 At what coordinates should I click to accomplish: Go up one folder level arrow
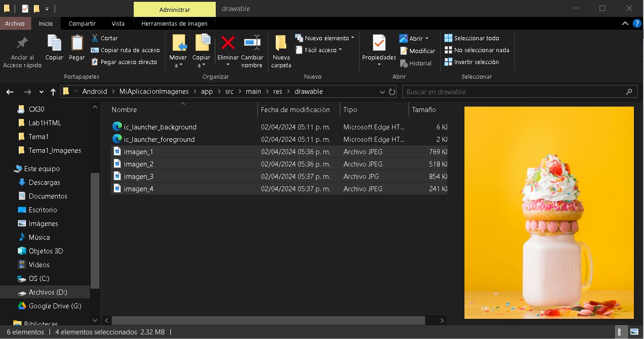click(x=53, y=92)
